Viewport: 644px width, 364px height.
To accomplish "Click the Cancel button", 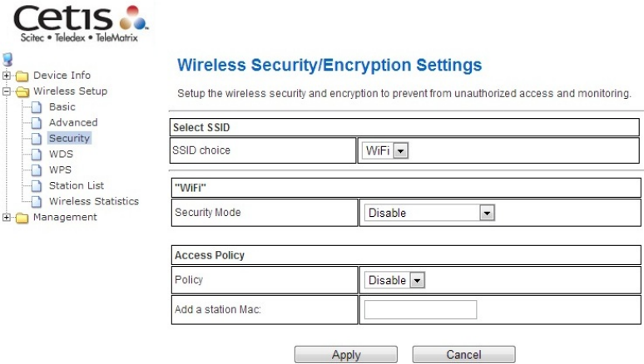I will (463, 355).
